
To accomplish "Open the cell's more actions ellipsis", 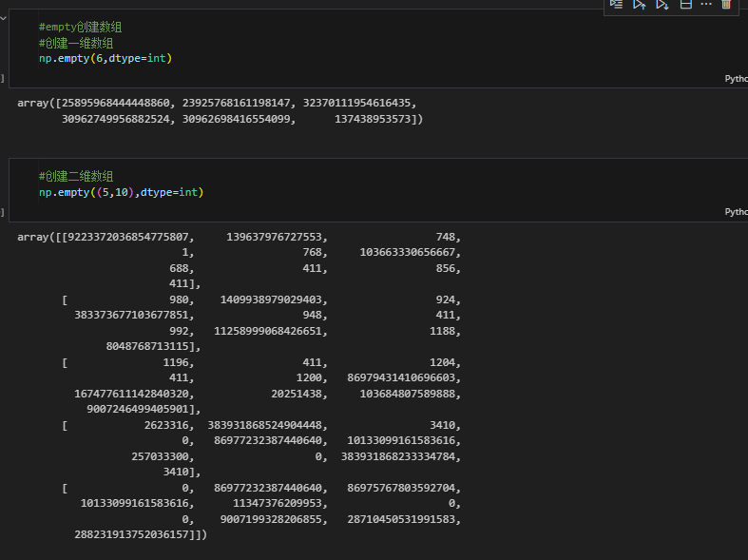I will pyautogui.click(x=706, y=4).
